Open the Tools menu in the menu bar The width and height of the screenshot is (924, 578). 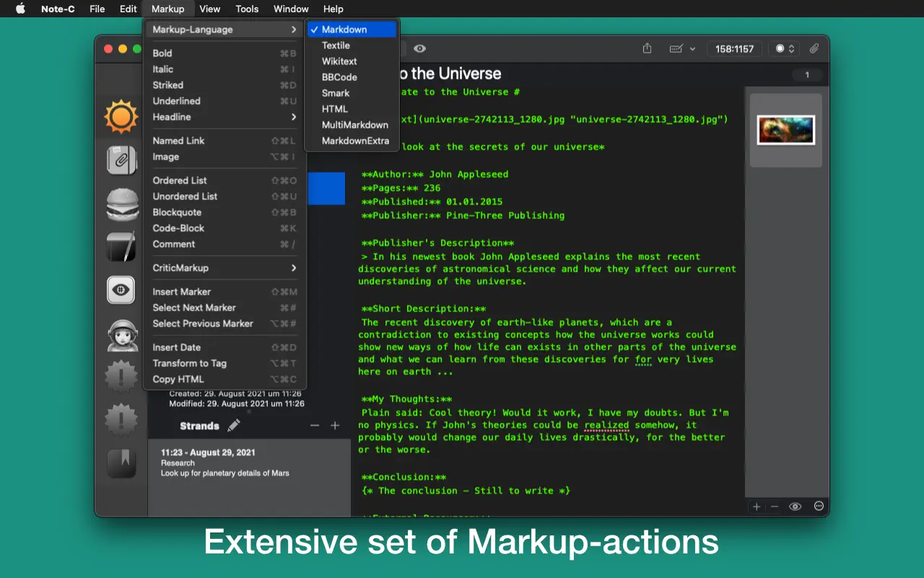coord(247,9)
